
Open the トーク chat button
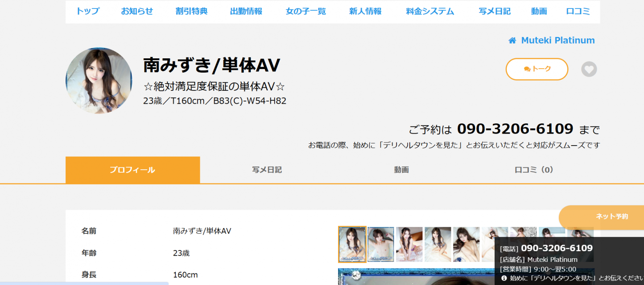point(537,69)
